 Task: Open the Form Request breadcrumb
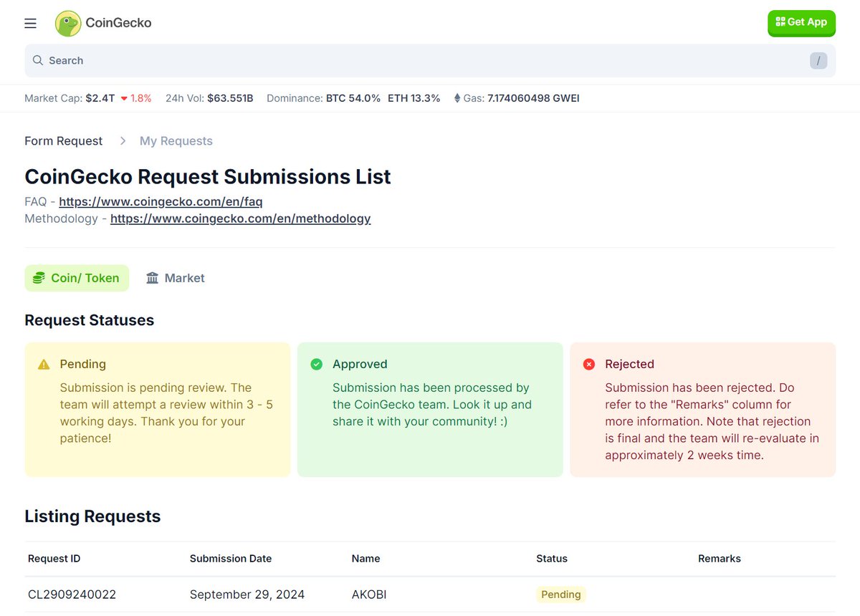(x=64, y=141)
